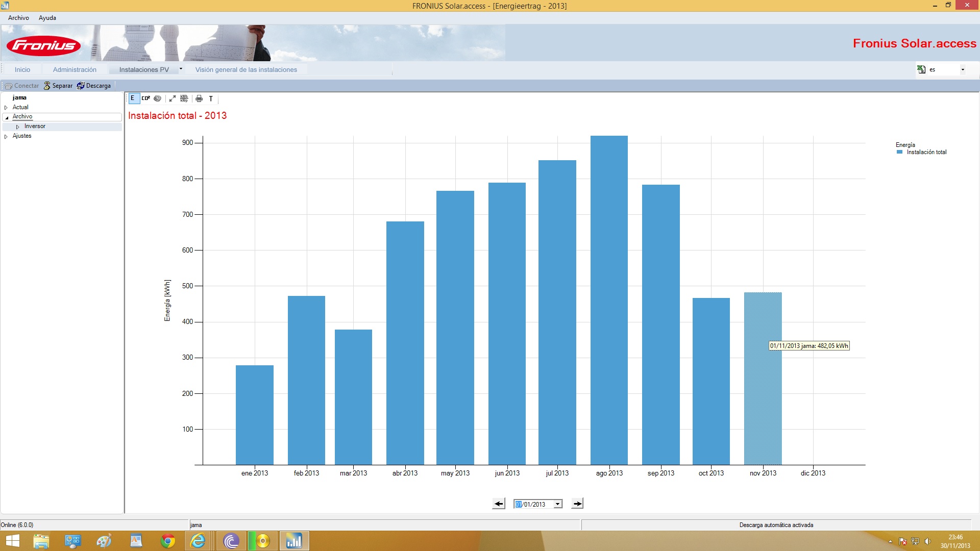Open the Instalaciones PV dropdown arrow
Image resolution: width=980 pixels, height=551 pixels.
[181, 69]
